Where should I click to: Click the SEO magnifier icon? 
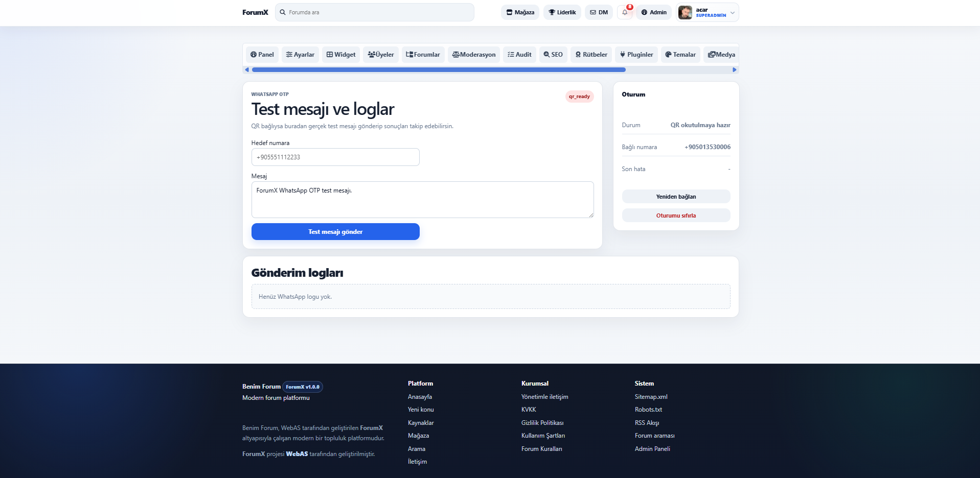click(546, 55)
